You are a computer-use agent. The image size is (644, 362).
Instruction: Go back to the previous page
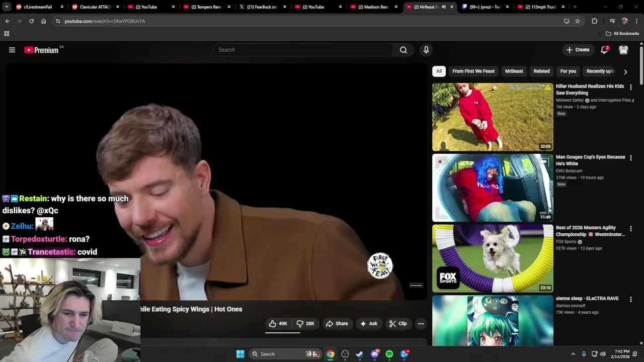pyautogui.click(x=7, y=21)
